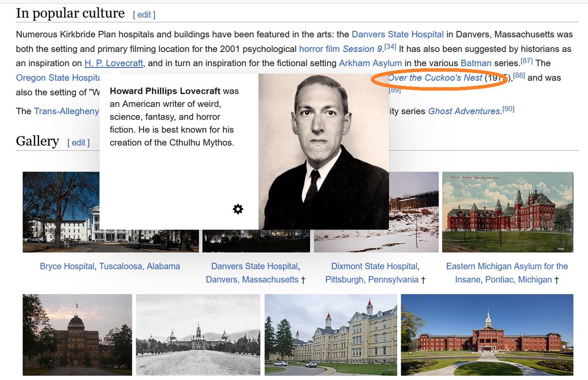Image resolution: width=588 pixels, height=380 pixels.
Task: Open the Eastern Michigan Asylum postcard image
Action: coord(508,212)
